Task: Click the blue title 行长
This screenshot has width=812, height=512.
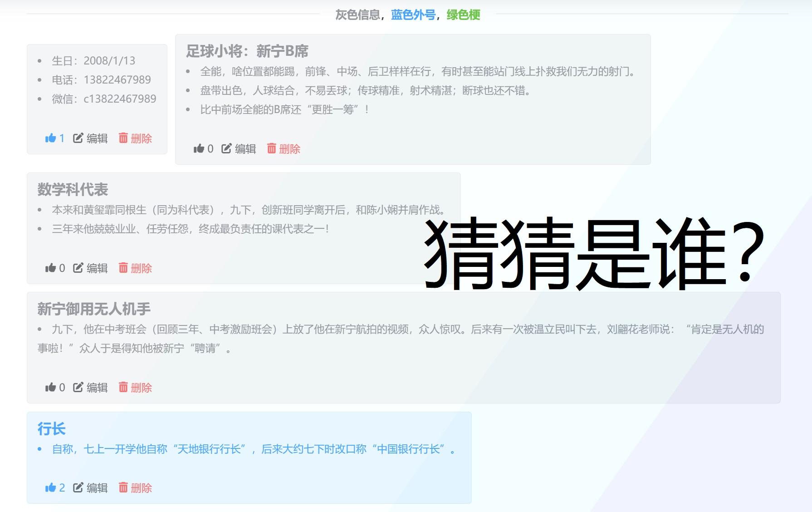Action: pyautogui.click(x=51, y=428)
